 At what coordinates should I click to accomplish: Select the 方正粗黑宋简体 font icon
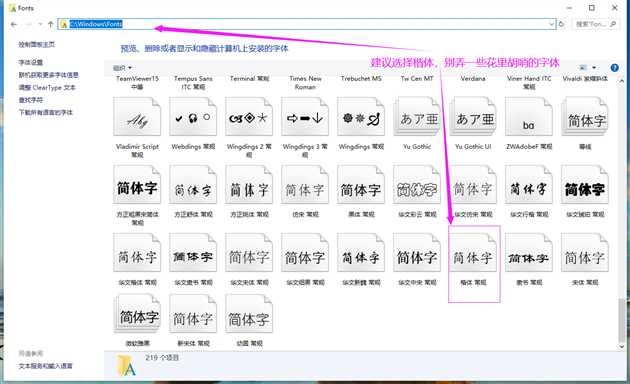coord(137,185)
